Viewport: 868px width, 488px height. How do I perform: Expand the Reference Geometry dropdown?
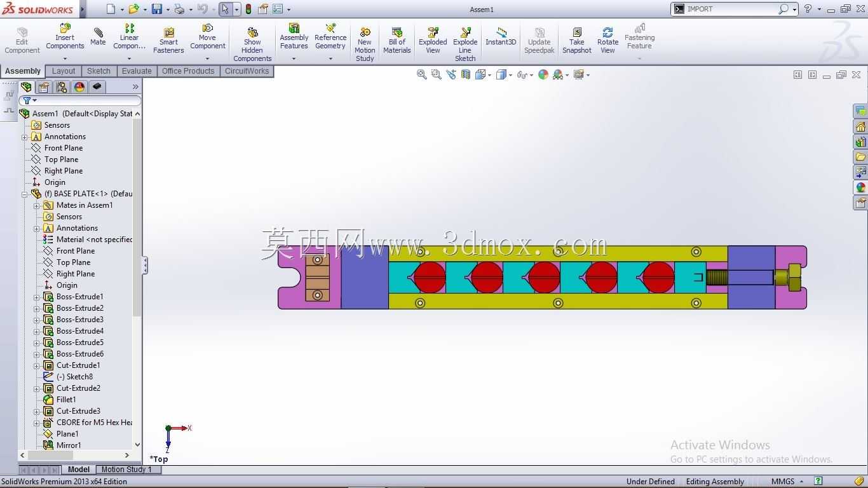pos(330,58)
